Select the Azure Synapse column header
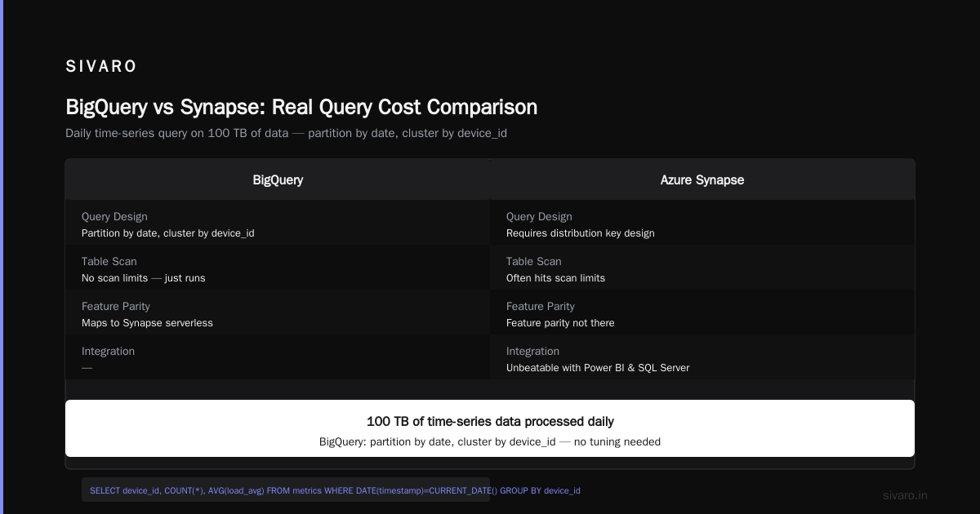980x514 pixels. coord(702,179)
